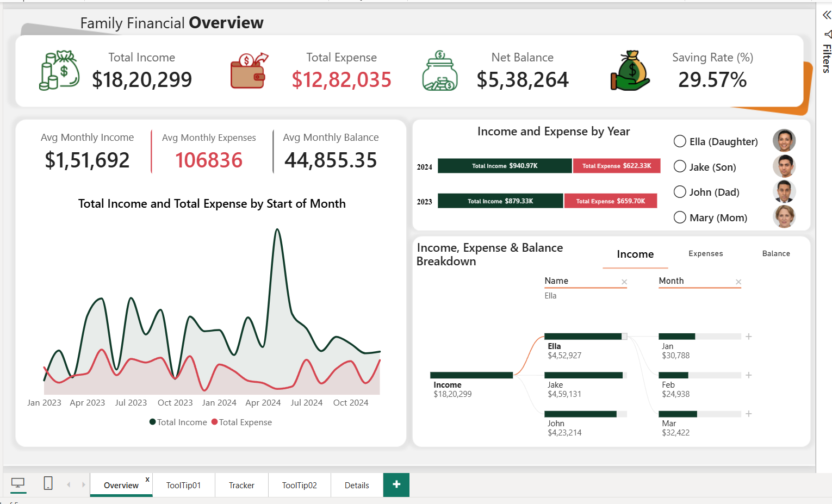Switch breakdown to Balance tab
Viewport: 832px width, 504px height.
pos(776,254)
